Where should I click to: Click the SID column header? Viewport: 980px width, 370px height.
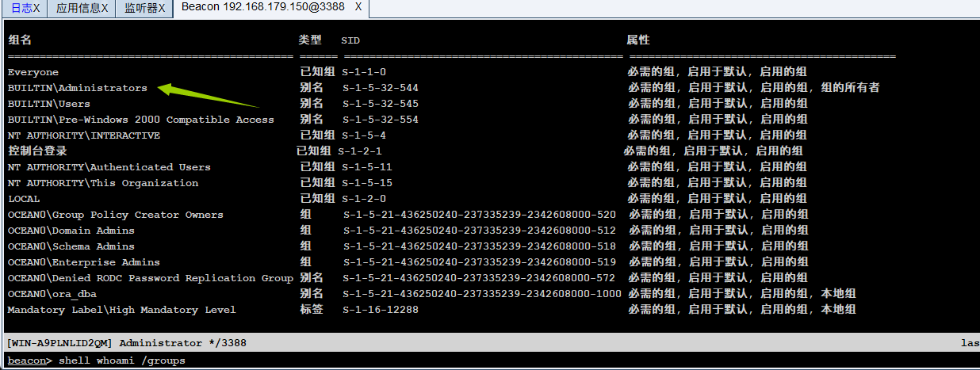coord(350,40)
